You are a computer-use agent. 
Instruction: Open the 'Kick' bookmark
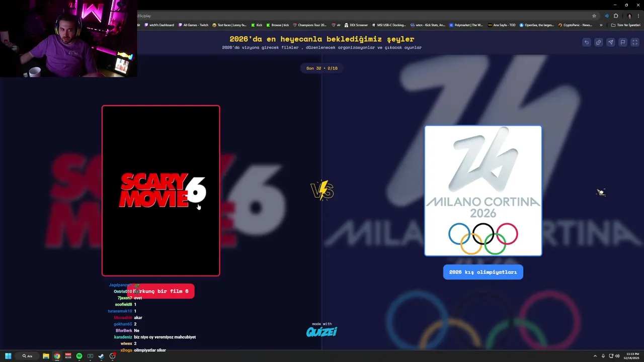tap(257, 25)
